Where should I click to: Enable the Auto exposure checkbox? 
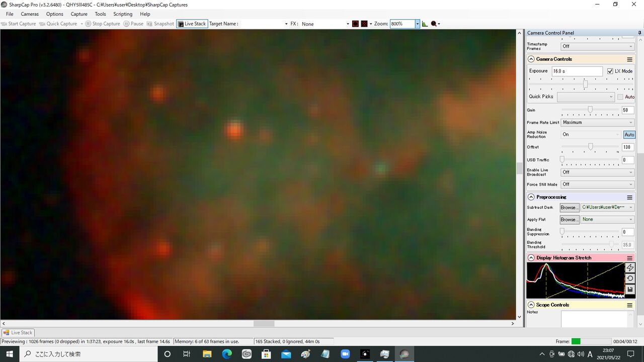pos(620,97)
